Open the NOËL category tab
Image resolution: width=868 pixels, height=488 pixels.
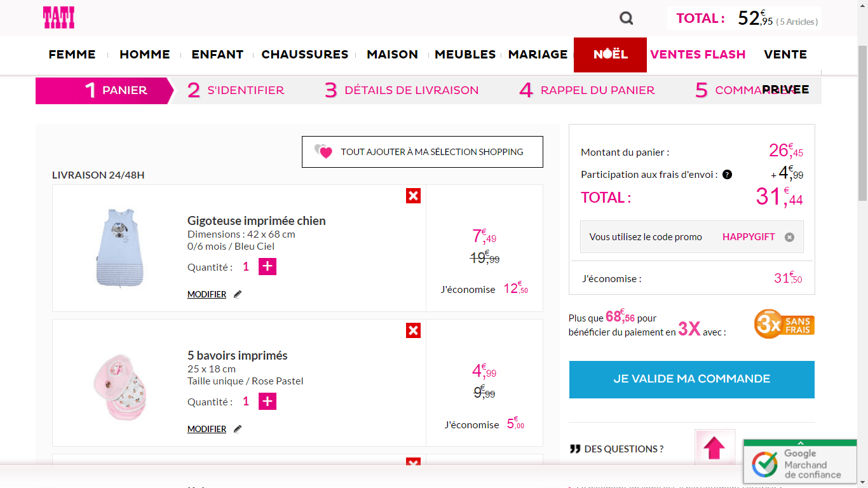pyautogui.click(x=610, y=55)
